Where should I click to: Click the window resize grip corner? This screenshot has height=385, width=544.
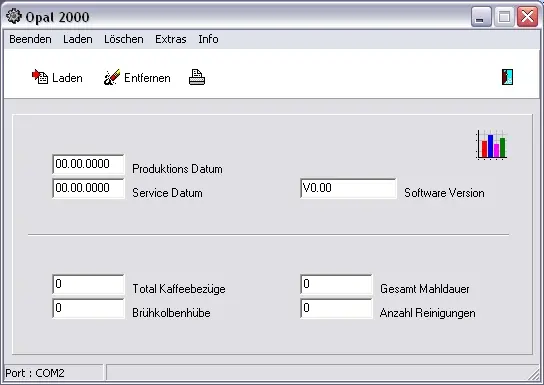534,375
